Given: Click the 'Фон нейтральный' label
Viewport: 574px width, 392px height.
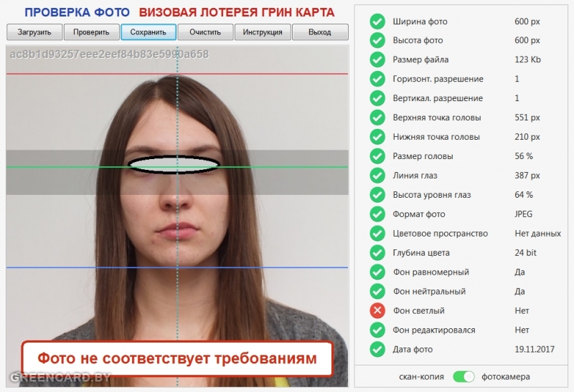Looking at the screenshot, I should point(429,292).
